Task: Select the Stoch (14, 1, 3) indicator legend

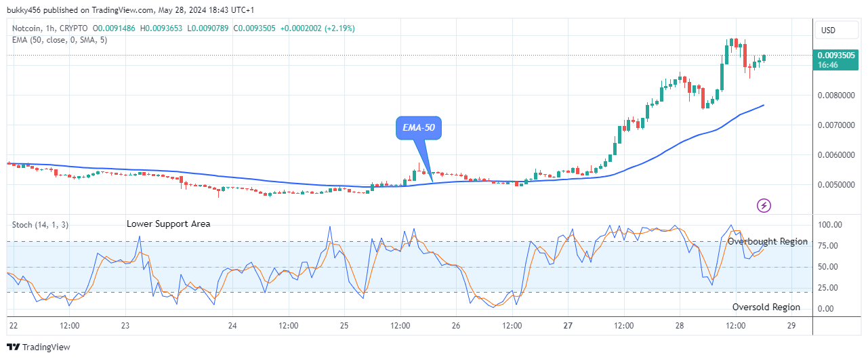Action: 40,224
